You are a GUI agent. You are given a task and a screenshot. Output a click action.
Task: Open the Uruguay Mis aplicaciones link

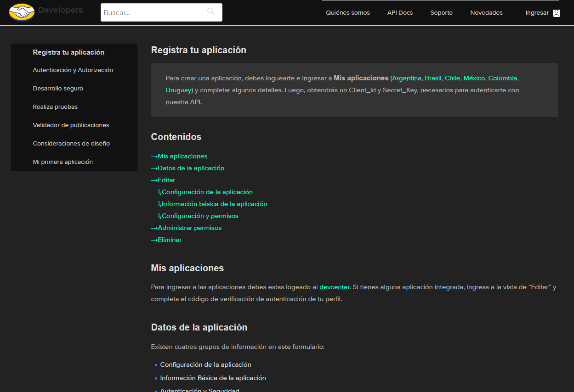tap(178, 90)
